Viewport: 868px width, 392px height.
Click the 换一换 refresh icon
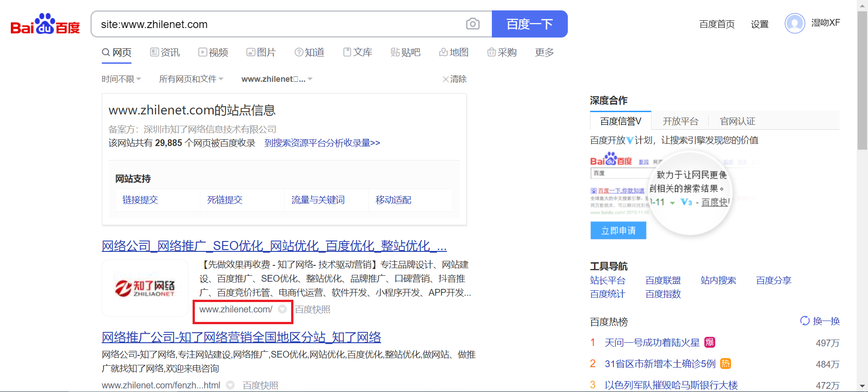pyautogui.click(x=805, y=321)
